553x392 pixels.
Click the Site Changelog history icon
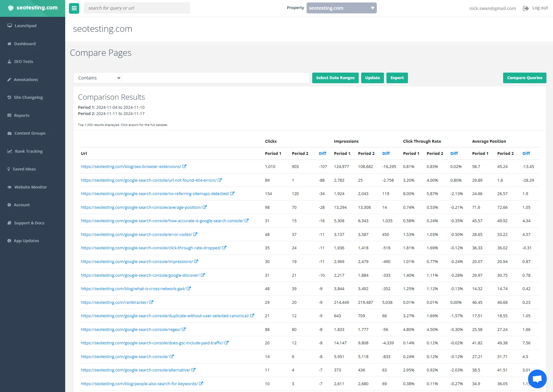[x=9, y=97]
